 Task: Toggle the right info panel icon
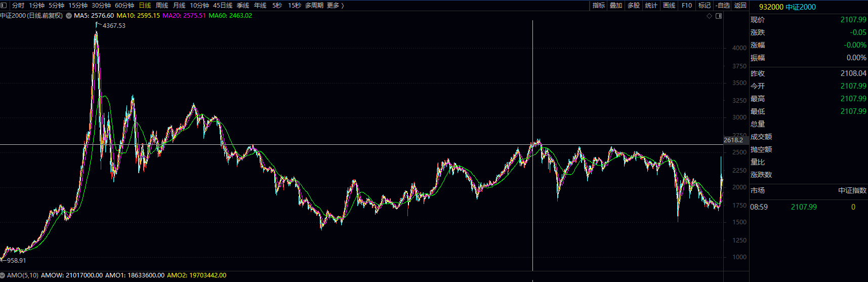coord(719,16)
